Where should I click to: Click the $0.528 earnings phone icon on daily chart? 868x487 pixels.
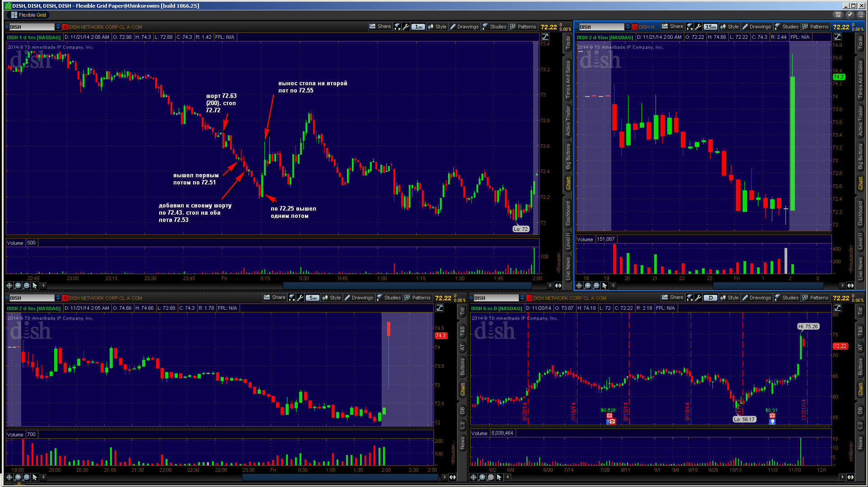(610, 416)
